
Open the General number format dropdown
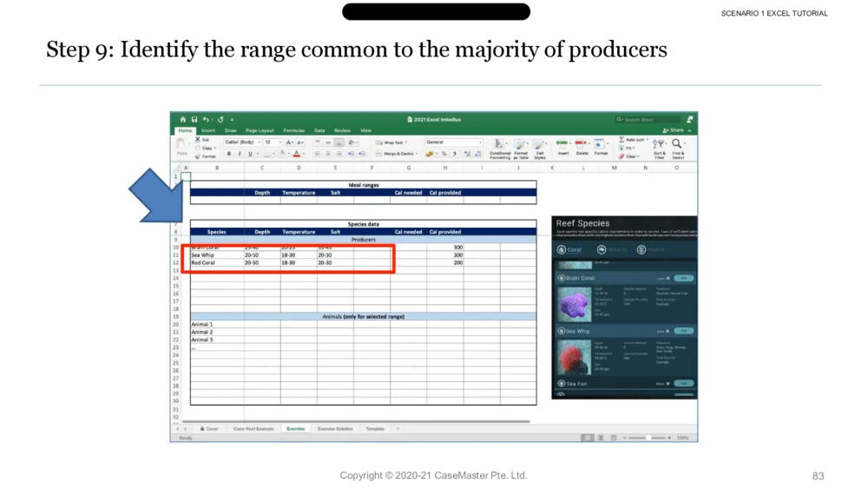453,142
